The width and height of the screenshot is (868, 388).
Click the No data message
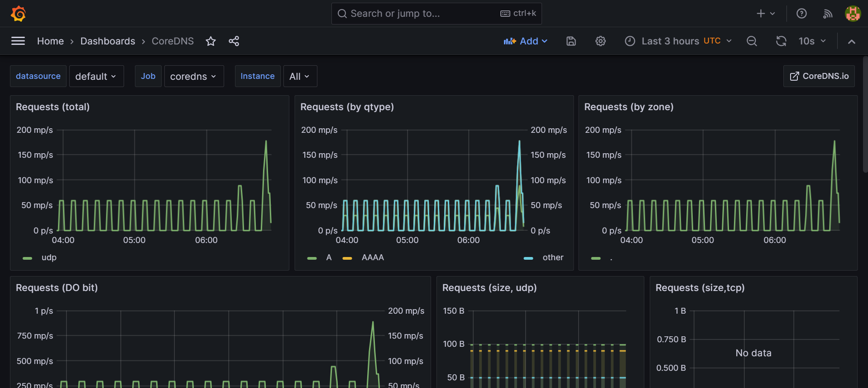coord(753,353)
